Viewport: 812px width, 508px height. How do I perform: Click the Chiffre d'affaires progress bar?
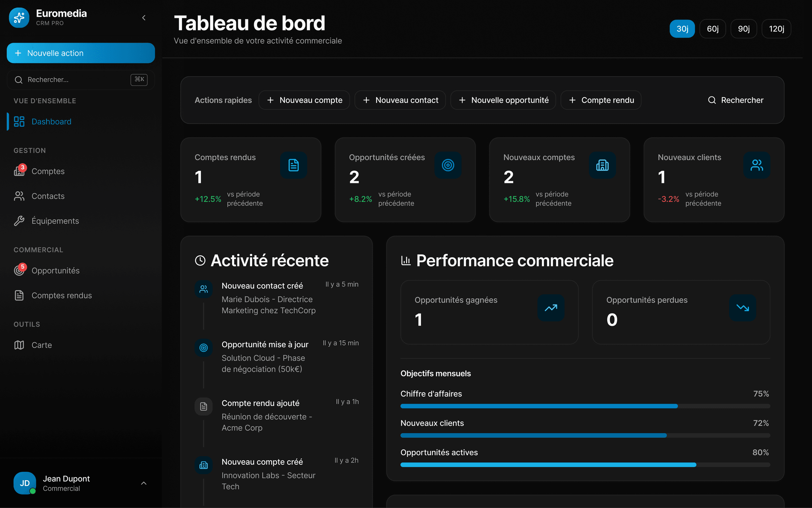click(585, 406)
